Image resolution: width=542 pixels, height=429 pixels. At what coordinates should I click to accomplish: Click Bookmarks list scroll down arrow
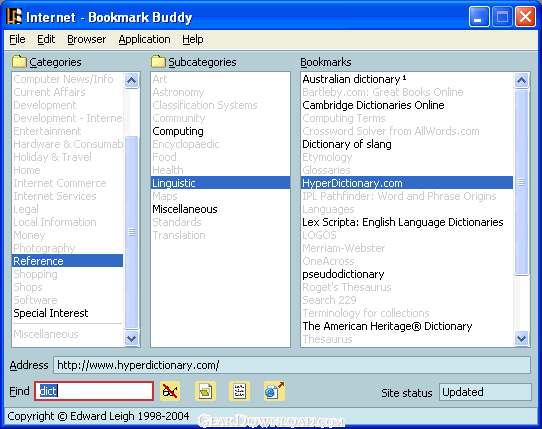point(521,338)
